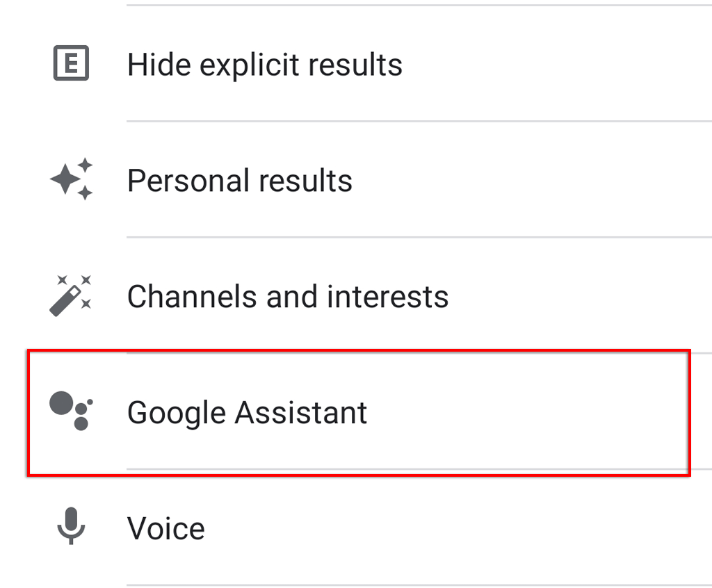
Task: Click empty area right of 'Personal results'
Action: tap(532, 179)
